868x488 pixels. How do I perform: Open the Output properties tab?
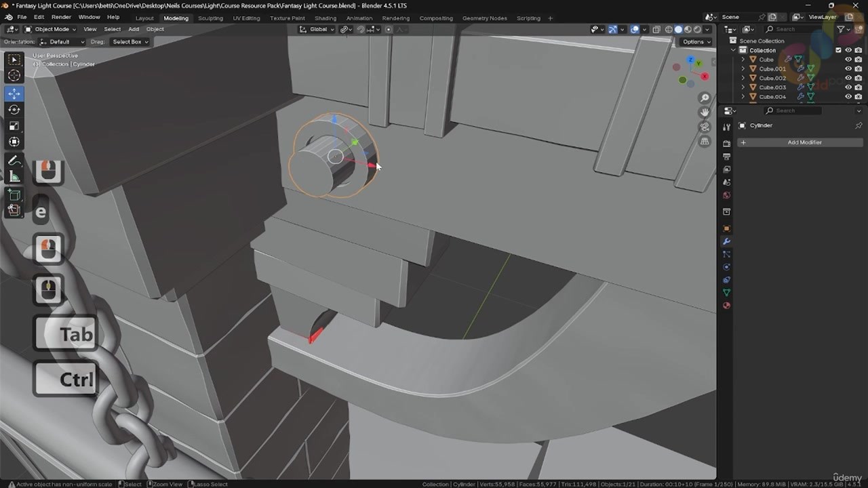coord(726,157)
